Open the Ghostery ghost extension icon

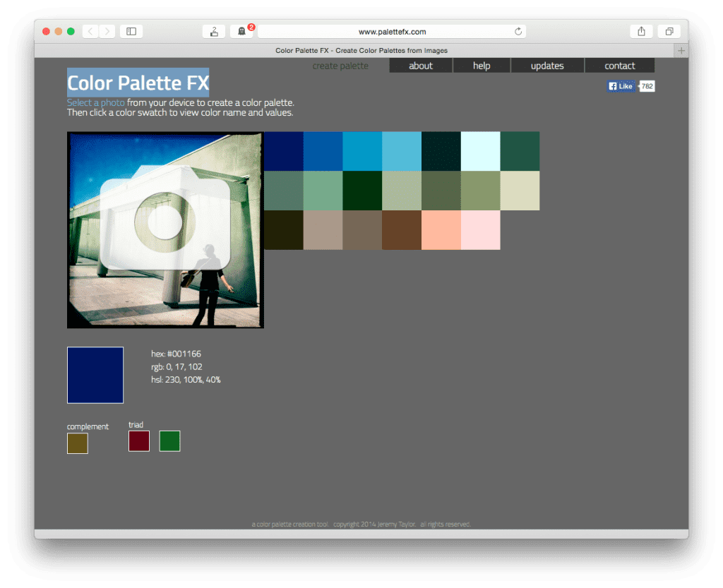241,31
